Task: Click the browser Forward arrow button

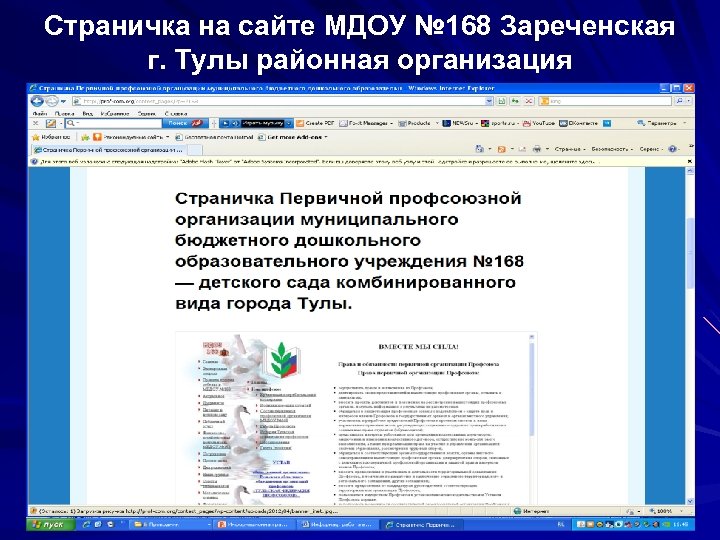Action: coord(51,101)
